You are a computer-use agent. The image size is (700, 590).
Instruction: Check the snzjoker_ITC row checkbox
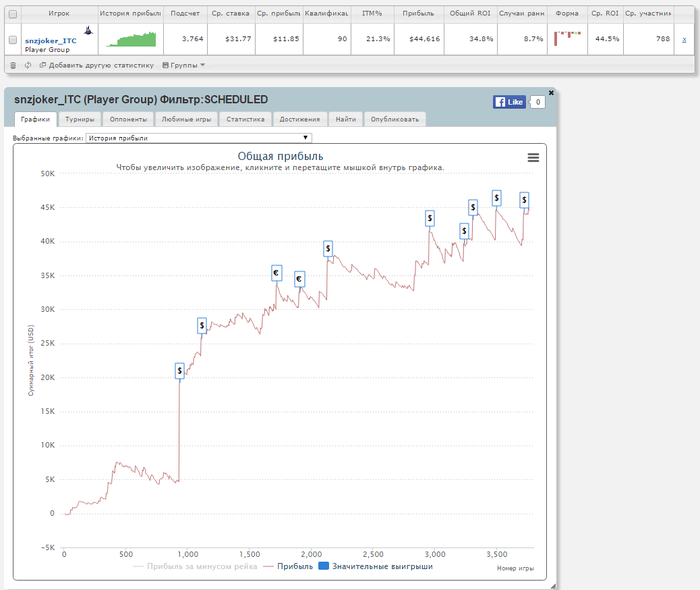coord(13,40)
